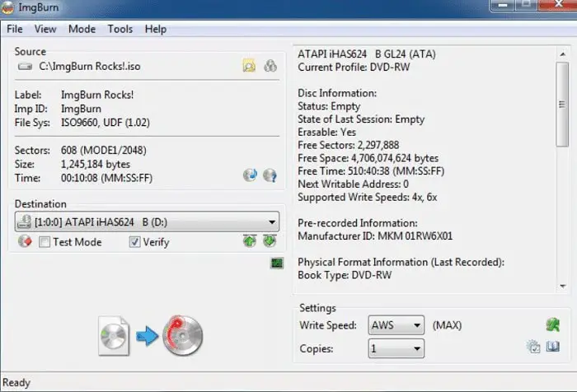This screenshot has width=577, height=392.
Task: Click the Size value 1,245,184 bytes
Action: [x=96, y=164]
